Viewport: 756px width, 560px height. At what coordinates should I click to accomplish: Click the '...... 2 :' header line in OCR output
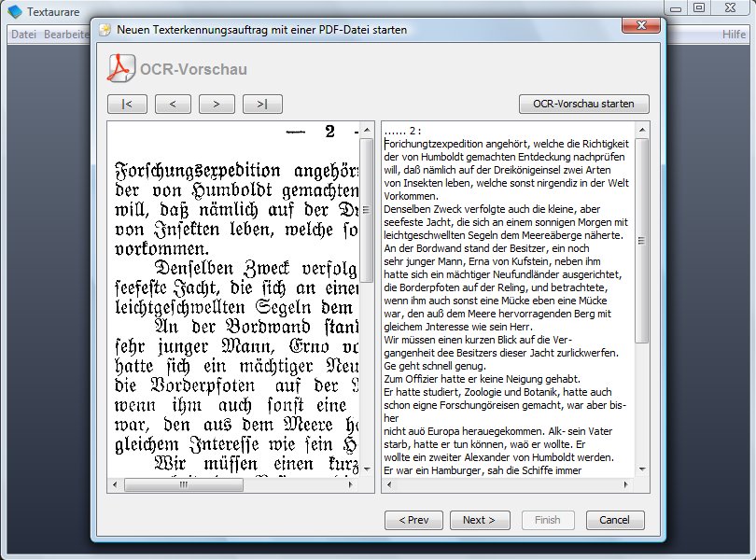point(402,131)
